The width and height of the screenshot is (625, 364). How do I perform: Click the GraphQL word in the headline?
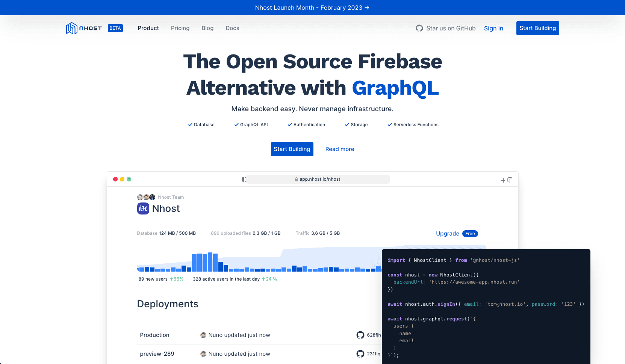[395, 88]
